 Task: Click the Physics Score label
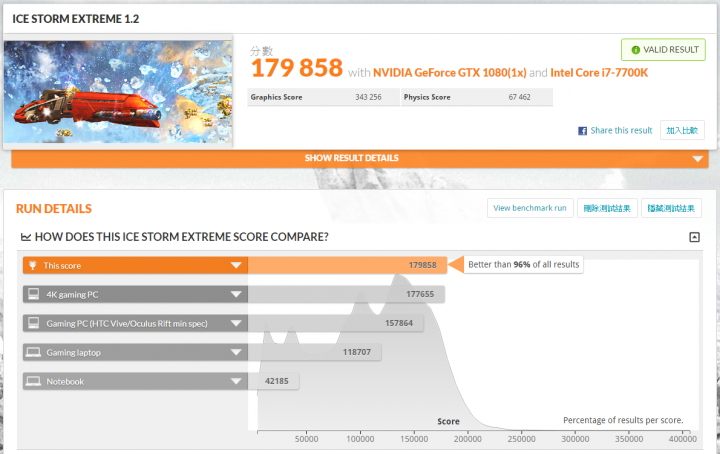[427, 97]
